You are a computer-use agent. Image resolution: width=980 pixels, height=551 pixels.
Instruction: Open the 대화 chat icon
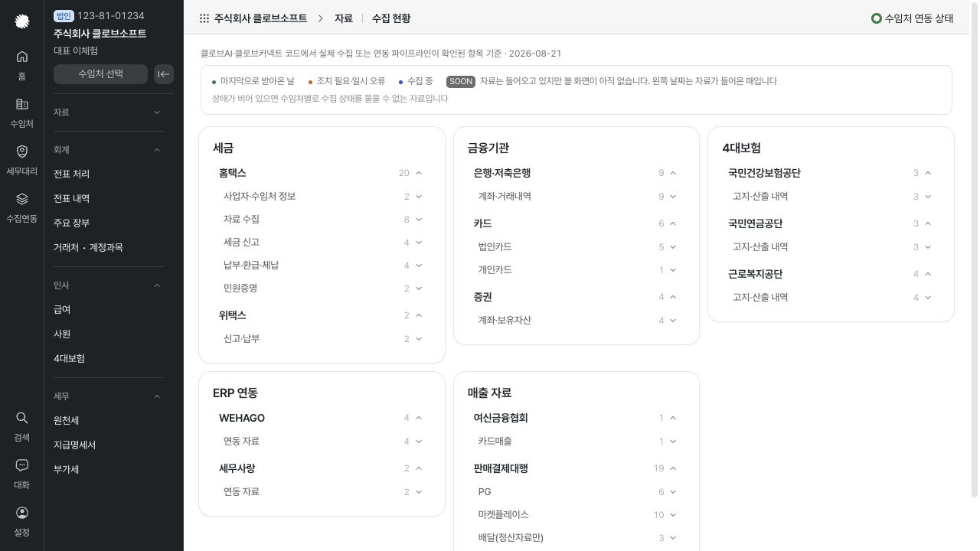pyautogui.click(x=22, y=465)
